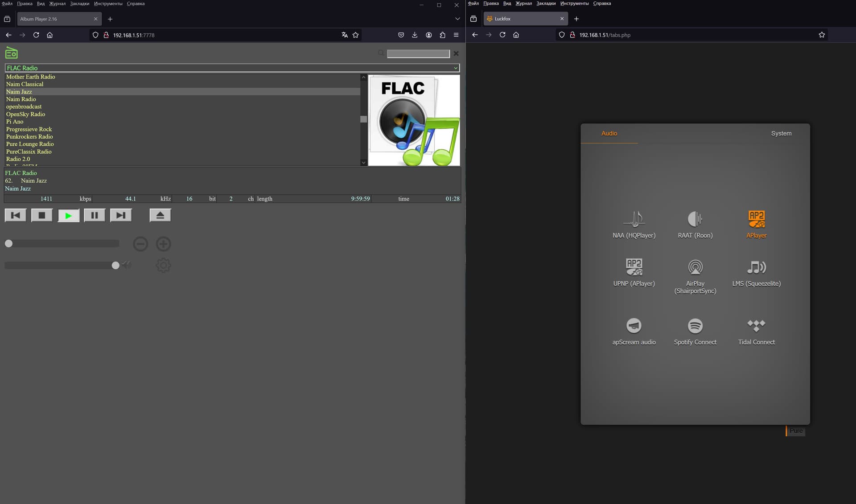Screen dimensions: 856x504
Task: Select LMS (Squeezelite) audio mode
Action: point(756,267)
